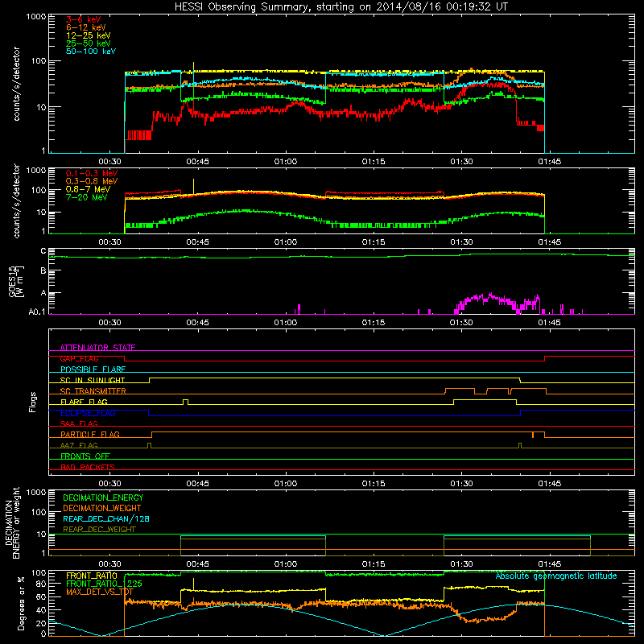Click the Absolute geomagnetic latitude label

coord(556,576)
